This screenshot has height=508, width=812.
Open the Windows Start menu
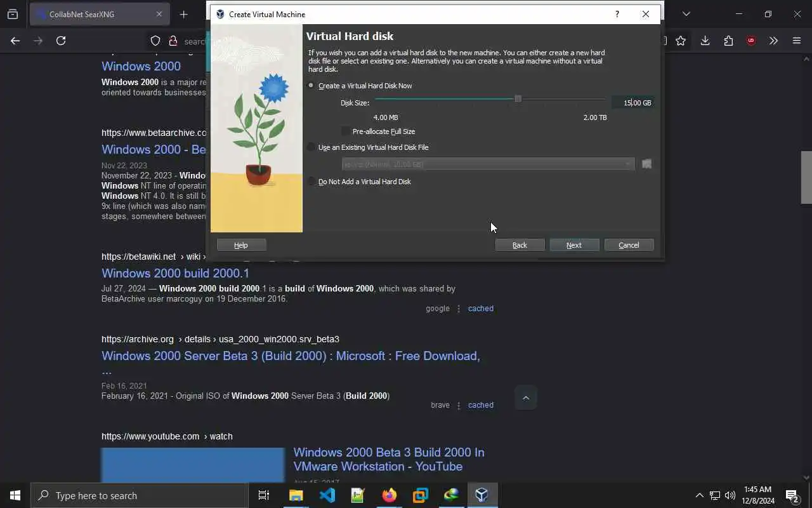tap(15, 495)
